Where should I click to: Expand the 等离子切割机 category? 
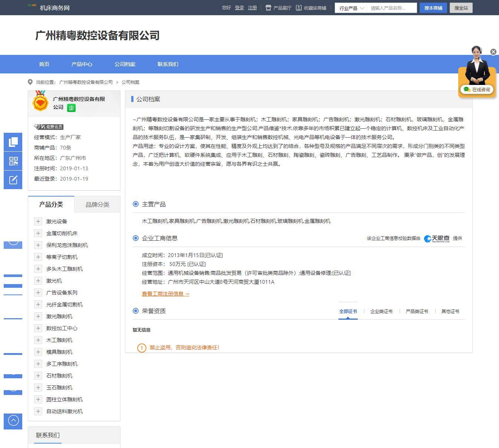pos(38,257)
